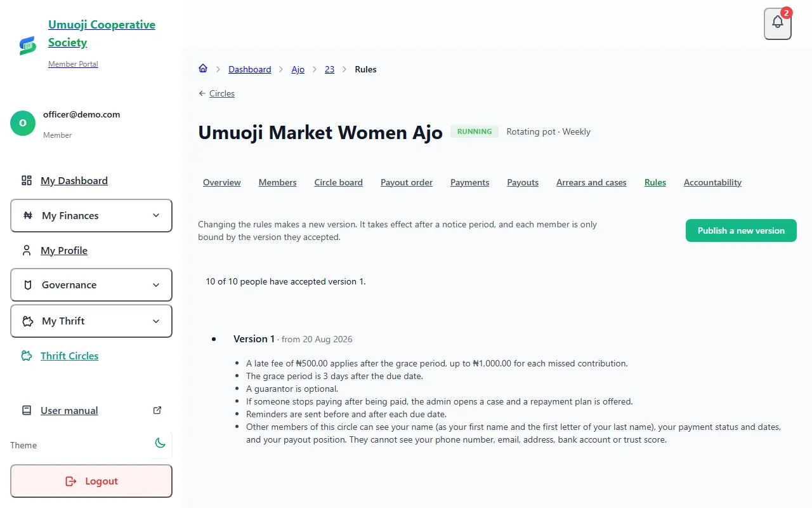Go to the Payouts tab

click(523, 182)
